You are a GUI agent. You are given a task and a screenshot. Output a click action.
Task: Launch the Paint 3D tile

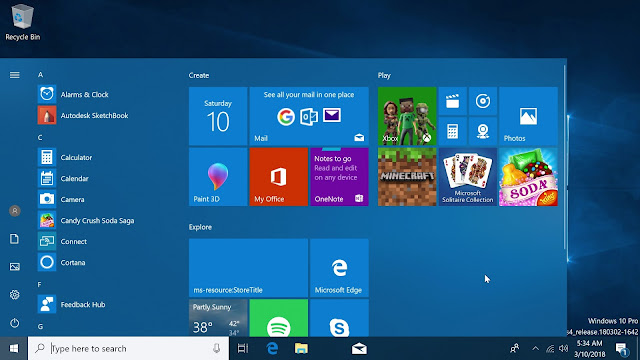click(218, 177)
